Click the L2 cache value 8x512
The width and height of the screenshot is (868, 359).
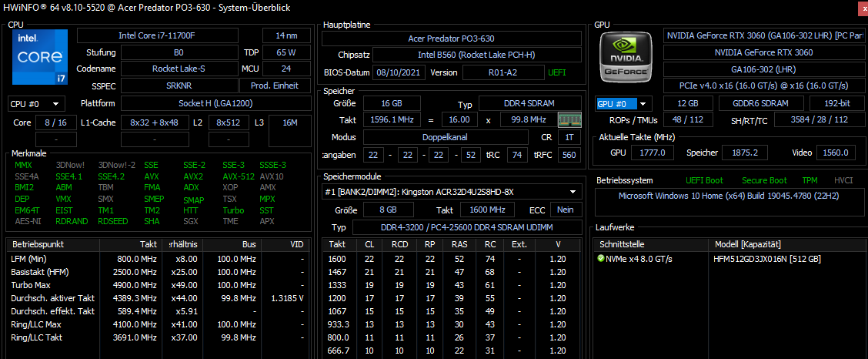click(x=229, y=122)
